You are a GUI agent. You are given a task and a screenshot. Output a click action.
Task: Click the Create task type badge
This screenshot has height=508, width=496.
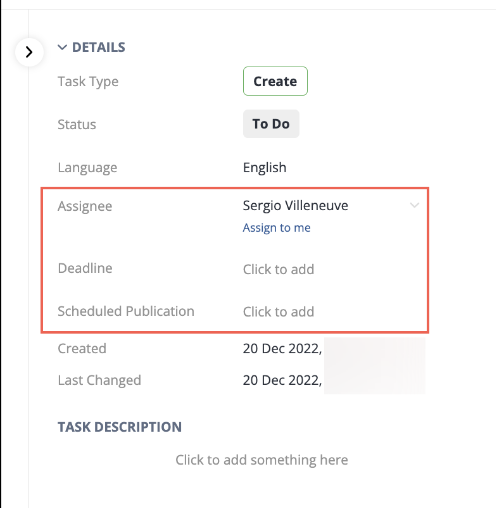point(275,81)
